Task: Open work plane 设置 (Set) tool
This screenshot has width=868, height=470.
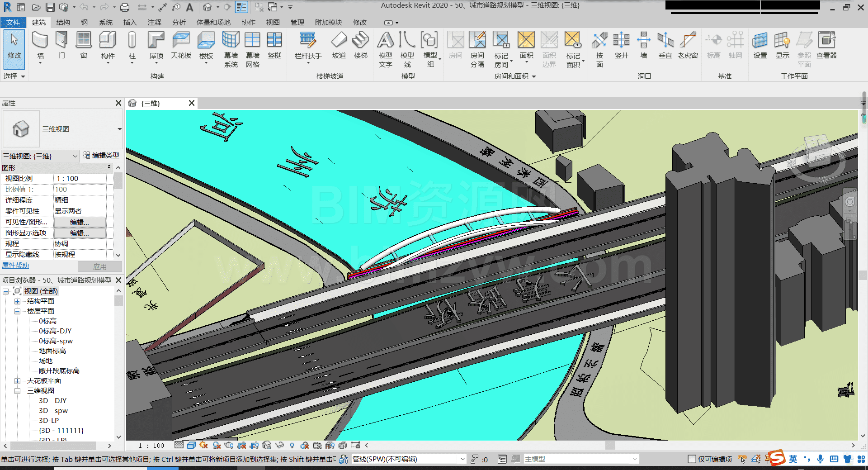Action: [x=760, y=45]
